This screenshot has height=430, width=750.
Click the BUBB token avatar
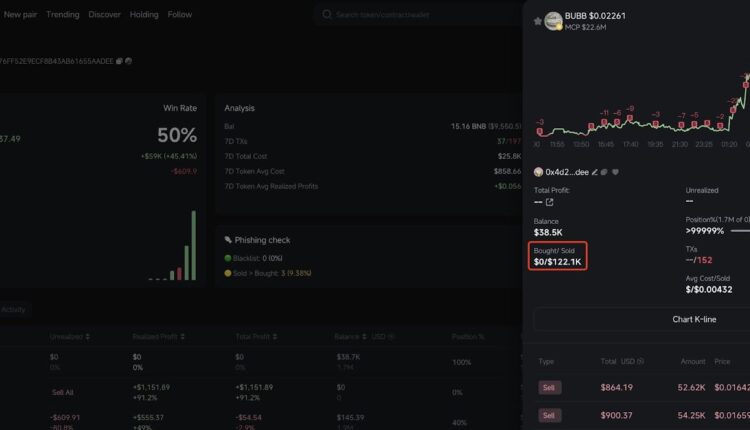click(x=553, y=20)
